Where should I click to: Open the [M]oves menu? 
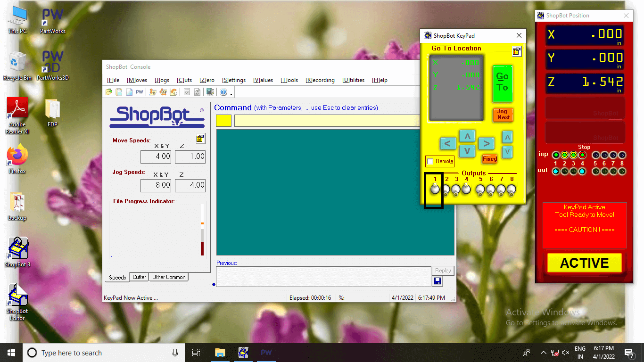137,80
